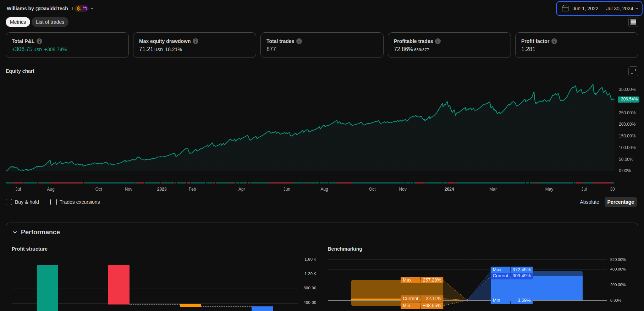Enable the Buy & hold checkbox
The image size is (644, 311).
[x=9, y=202]
